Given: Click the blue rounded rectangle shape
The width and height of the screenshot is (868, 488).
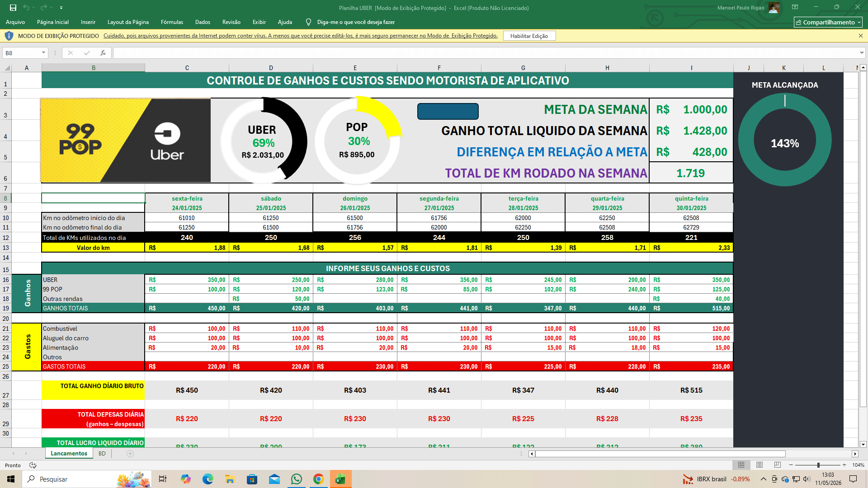Looking at the screenshot, I should point(448,111).
